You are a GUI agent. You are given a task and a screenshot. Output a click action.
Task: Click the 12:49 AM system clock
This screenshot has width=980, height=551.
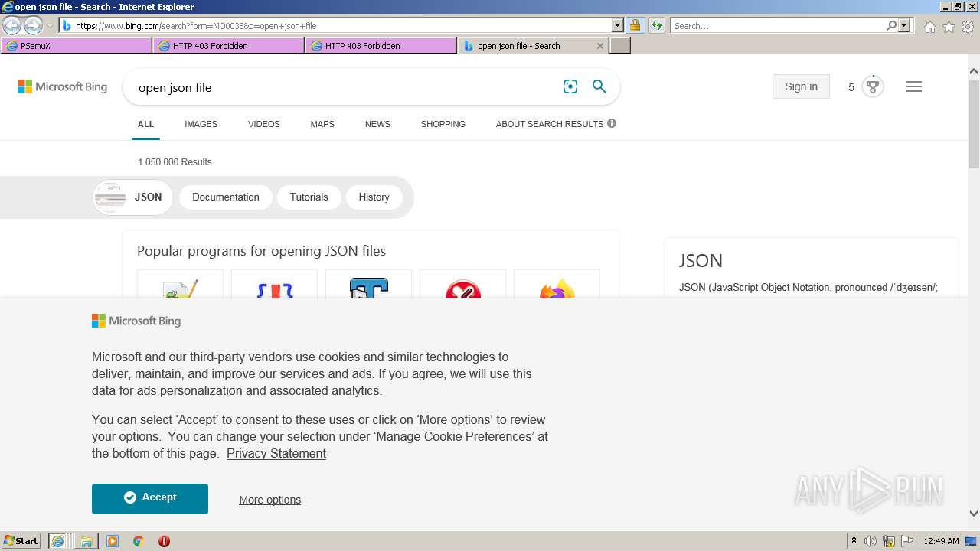click(x=941, y=541)
